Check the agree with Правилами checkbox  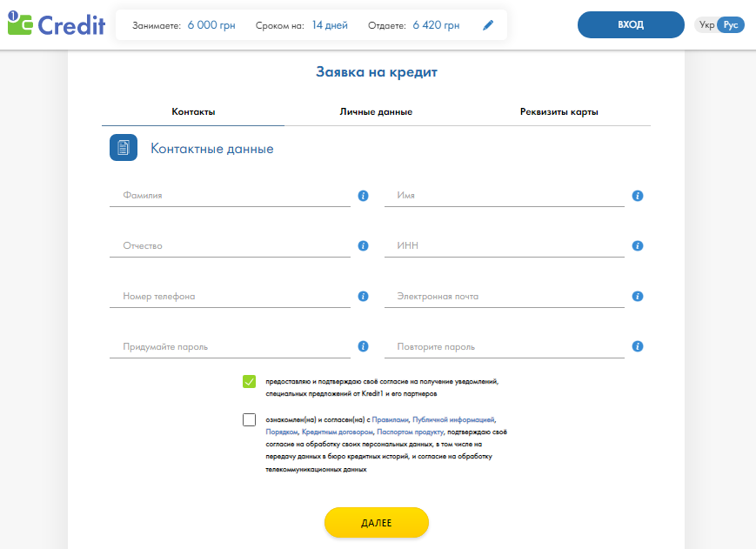(x=250, y=420)
